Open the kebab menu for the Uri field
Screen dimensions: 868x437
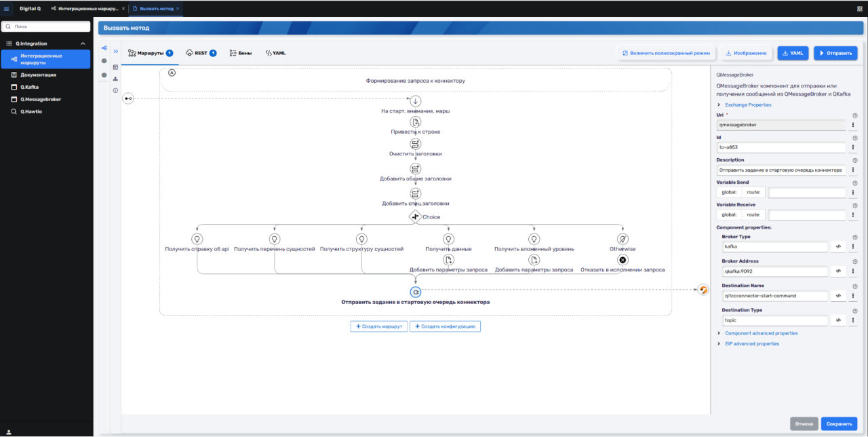(x=853, y=125)
